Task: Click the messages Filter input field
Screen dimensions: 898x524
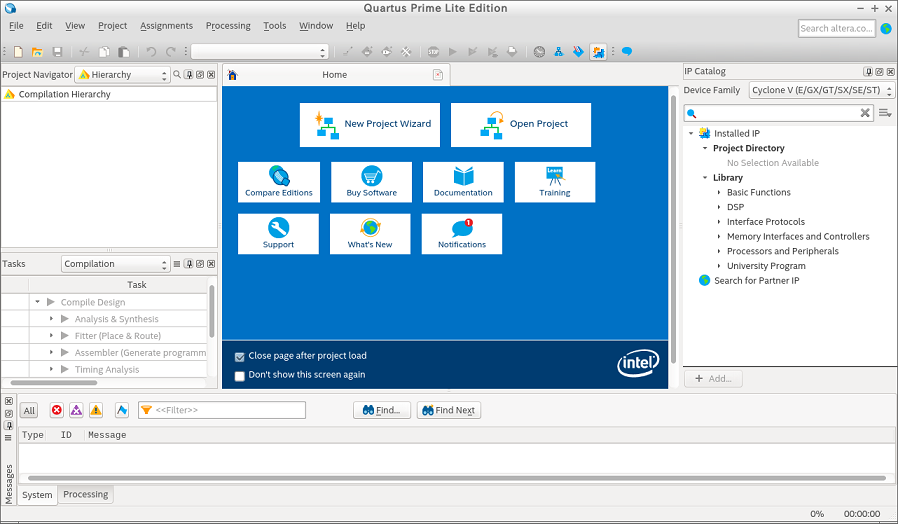Action: [222, 410]
